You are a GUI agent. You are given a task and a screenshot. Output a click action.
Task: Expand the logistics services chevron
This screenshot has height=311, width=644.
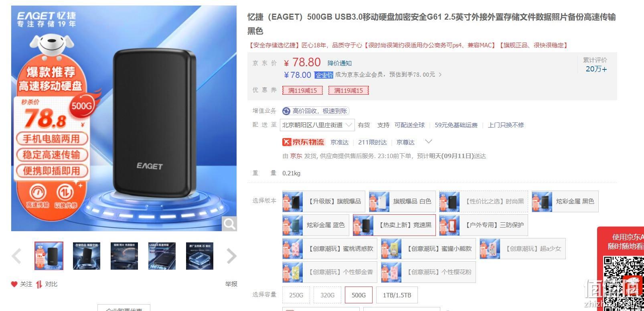[429, 142]
